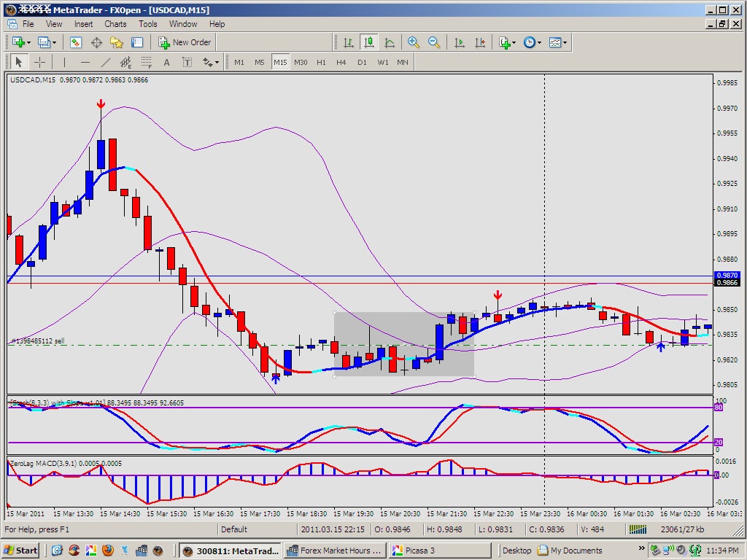Switch to Forex Market Hours taskbar window
The height and width of the screenshot is (560, 747).
(334, 551)
